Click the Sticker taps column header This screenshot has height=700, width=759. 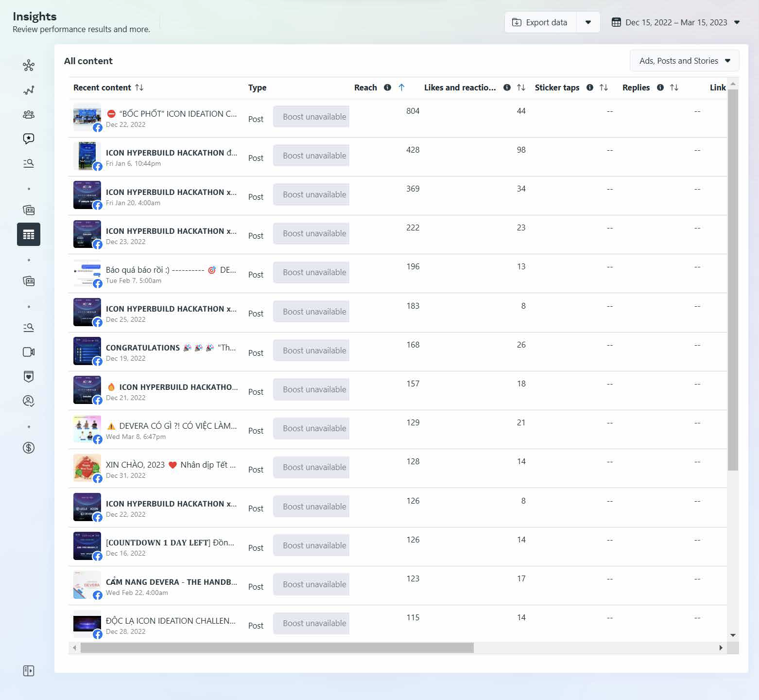(x=557, y=87)
